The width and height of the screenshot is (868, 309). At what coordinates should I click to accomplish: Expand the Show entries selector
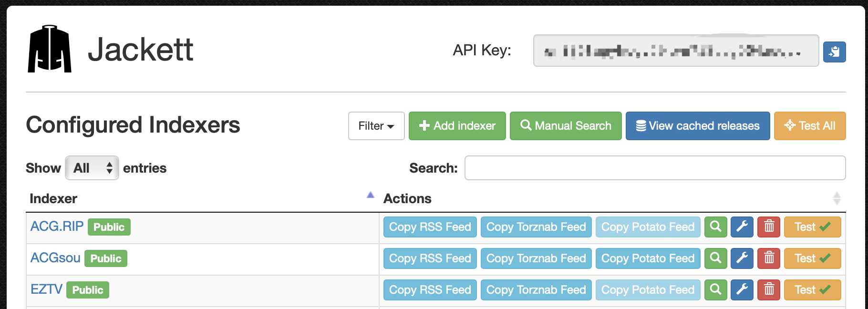tap(92, 168)
